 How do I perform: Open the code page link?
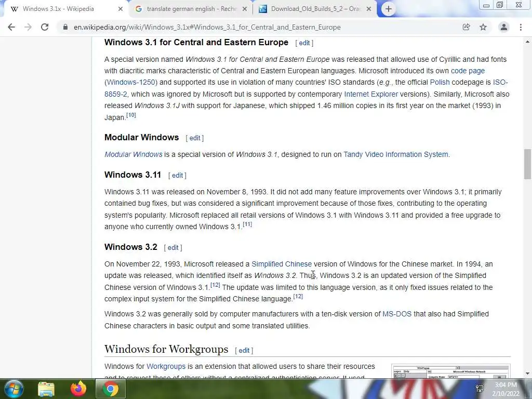coord(468,71)
